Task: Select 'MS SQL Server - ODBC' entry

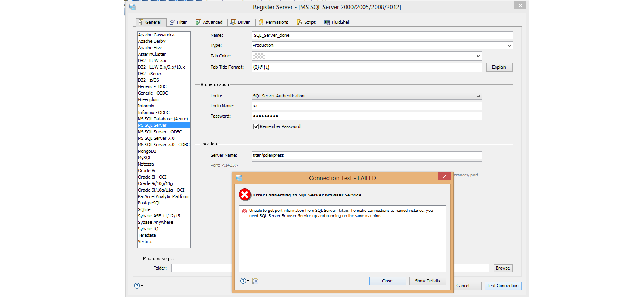Action: pyautogui.click(x=164, y=132)
